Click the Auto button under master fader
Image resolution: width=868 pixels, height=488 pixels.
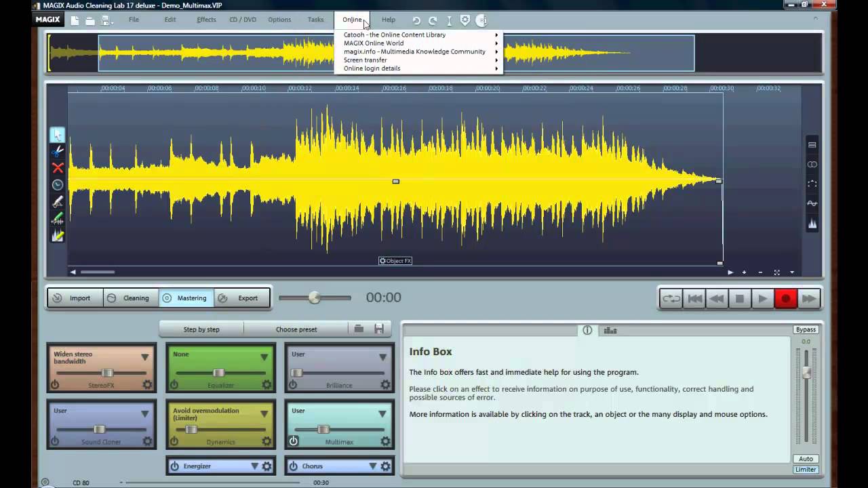pyautogui.click(x=806, y=459)
